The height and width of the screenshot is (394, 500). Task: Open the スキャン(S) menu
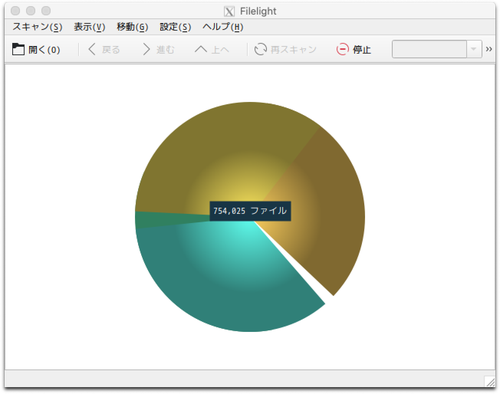coord(37,27)
